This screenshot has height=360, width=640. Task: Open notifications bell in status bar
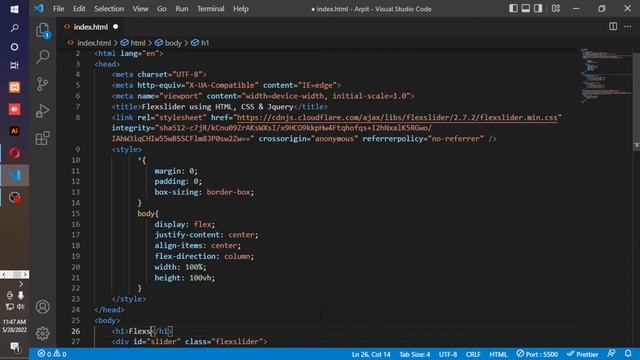tap(628, 354)
